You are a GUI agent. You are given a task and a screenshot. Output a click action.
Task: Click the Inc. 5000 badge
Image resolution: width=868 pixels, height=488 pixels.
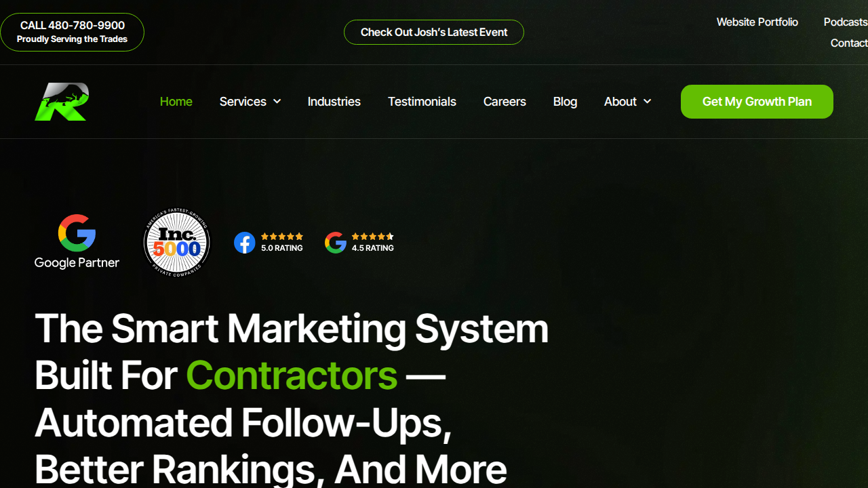(x=177, y=243)
